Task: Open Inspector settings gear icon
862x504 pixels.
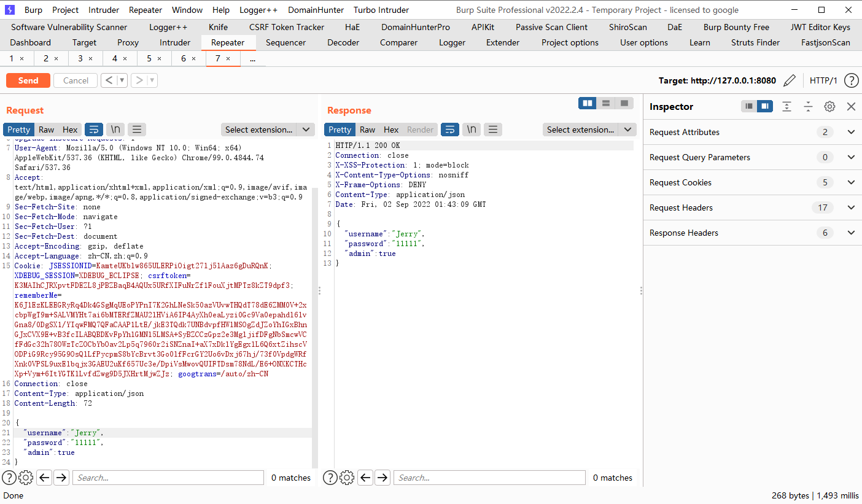Action: (x=829, y=106)
